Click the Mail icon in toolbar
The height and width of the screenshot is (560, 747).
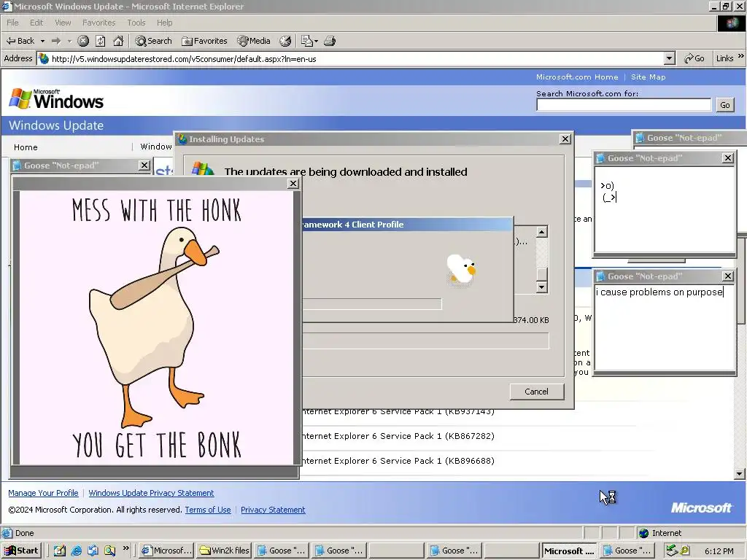point(307,41)
